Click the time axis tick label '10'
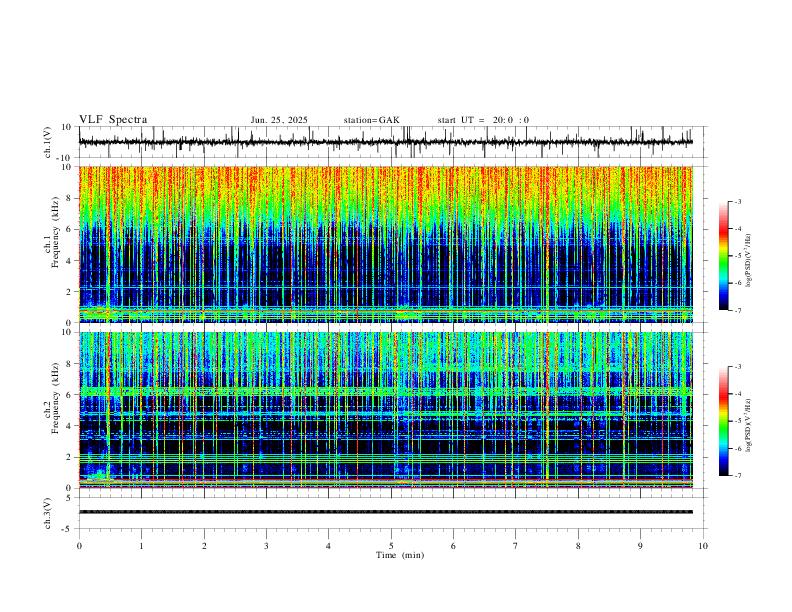The height and width of the screenshot is (612, 792). pyautogui.click(x=703, y=546)
